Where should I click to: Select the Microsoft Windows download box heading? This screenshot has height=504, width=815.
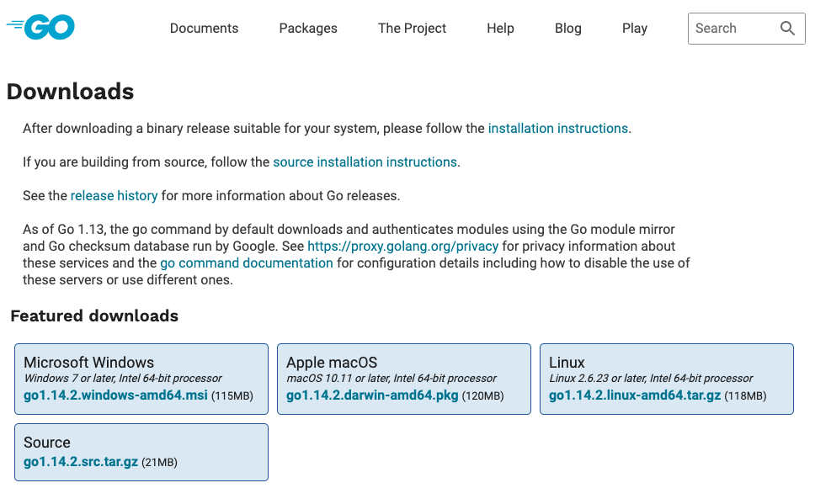click(x=89, y=362)
